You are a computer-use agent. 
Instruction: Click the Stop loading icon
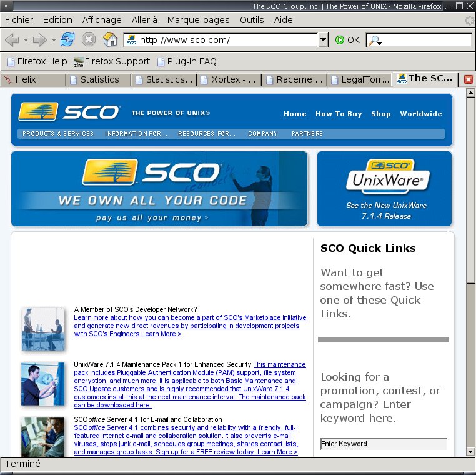tap(89, 40)
